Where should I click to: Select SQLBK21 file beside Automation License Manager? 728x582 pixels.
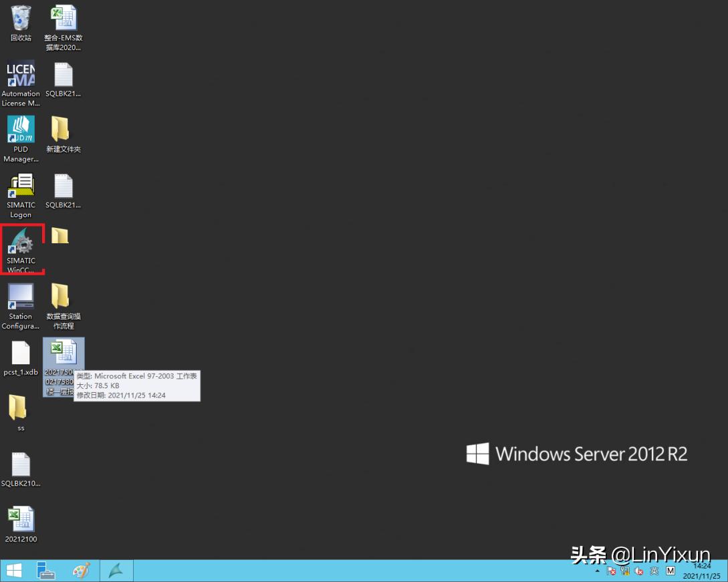64,80
